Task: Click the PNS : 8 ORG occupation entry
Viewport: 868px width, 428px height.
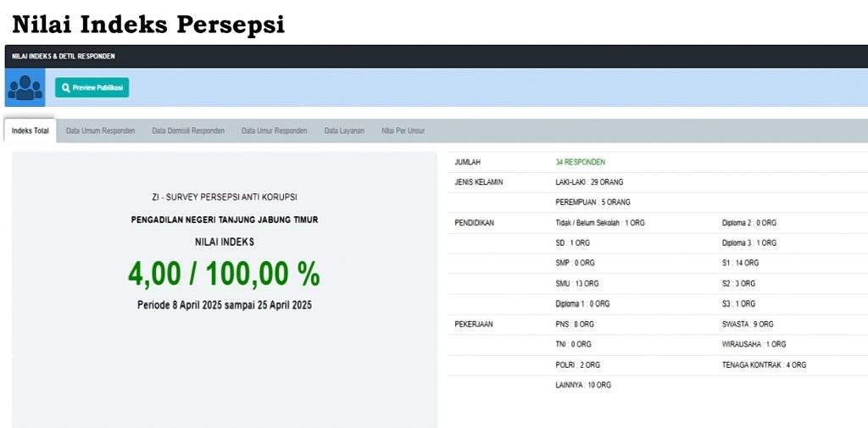Action: (575, 324)
